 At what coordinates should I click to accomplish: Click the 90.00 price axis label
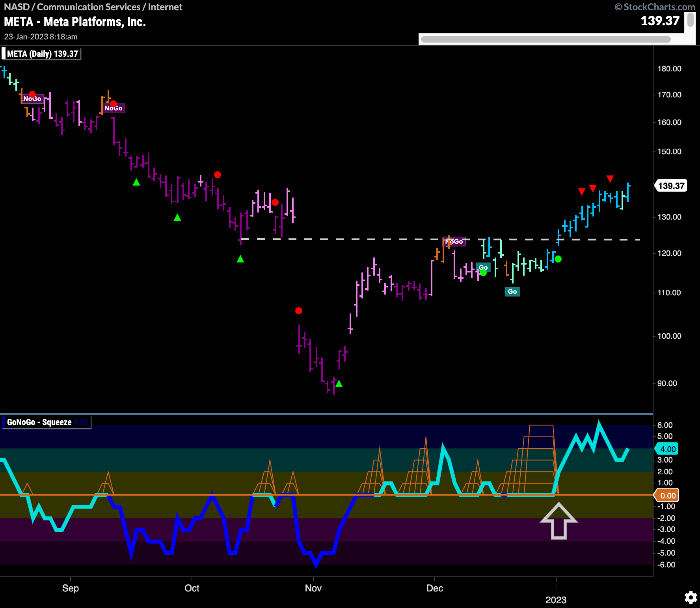(667, 383)
